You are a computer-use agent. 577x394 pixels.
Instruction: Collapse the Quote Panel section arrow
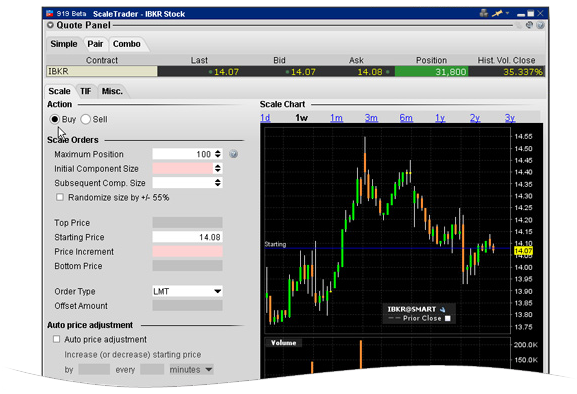pos(50,25)
